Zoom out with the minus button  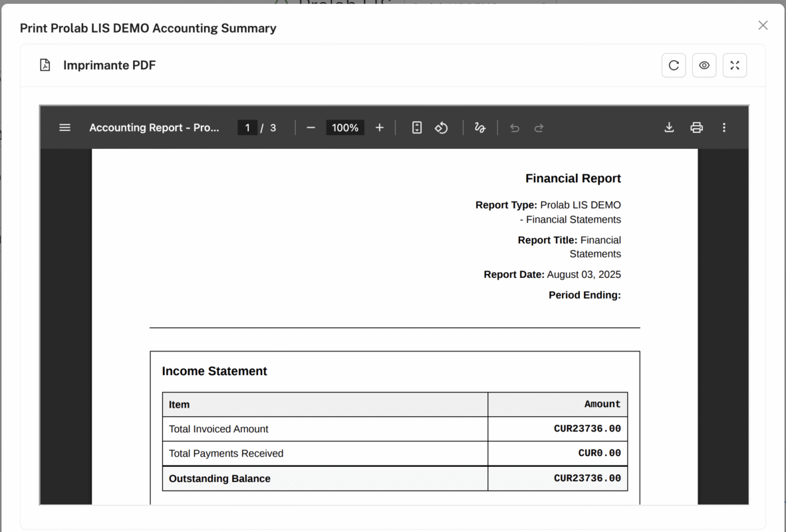click(x=311, y=128)
